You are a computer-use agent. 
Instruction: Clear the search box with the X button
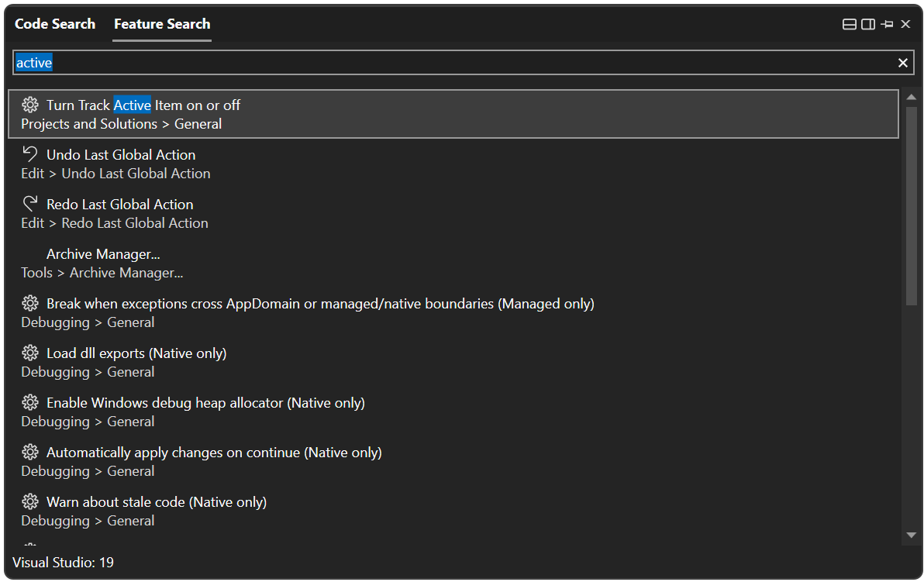click(903, 62)
